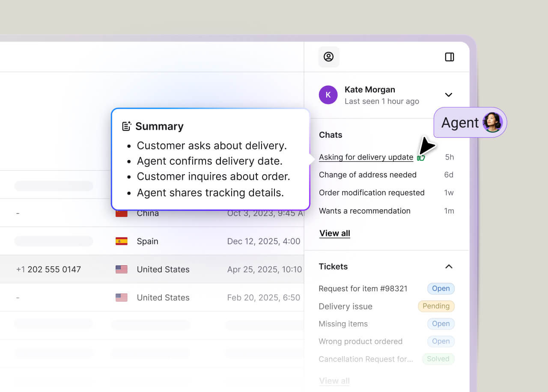Image resolution: width=548 pixels, height=392 pixels.
Task: Open 'Change of address needed' chat
Action: tap(367, 175)
